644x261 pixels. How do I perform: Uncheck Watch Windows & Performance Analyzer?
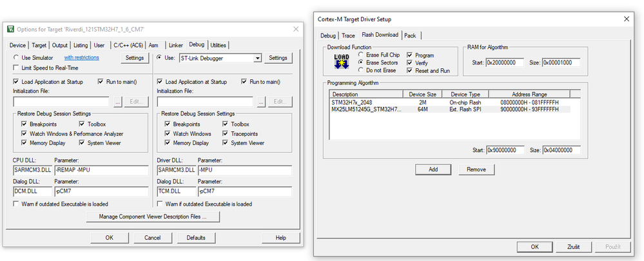point(24,134)
